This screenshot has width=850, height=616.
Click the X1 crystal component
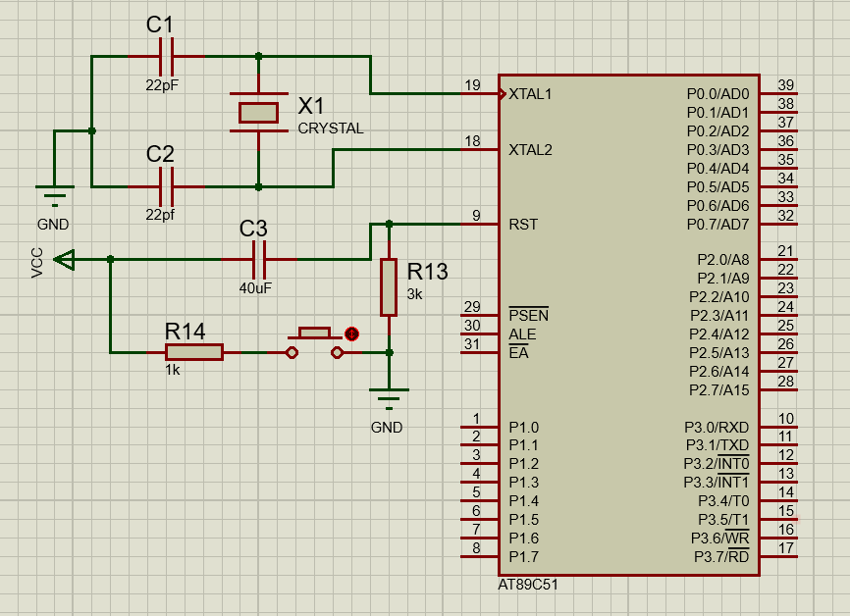click(258, 113)
